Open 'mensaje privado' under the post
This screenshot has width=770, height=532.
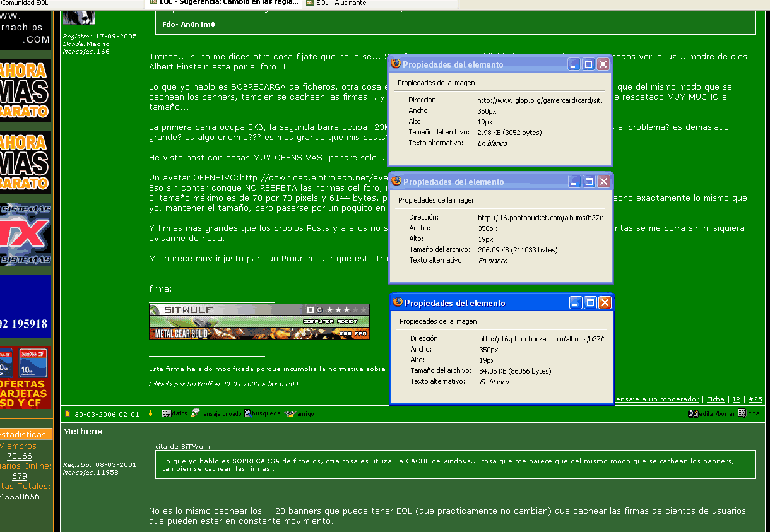(x=195, y=414)
